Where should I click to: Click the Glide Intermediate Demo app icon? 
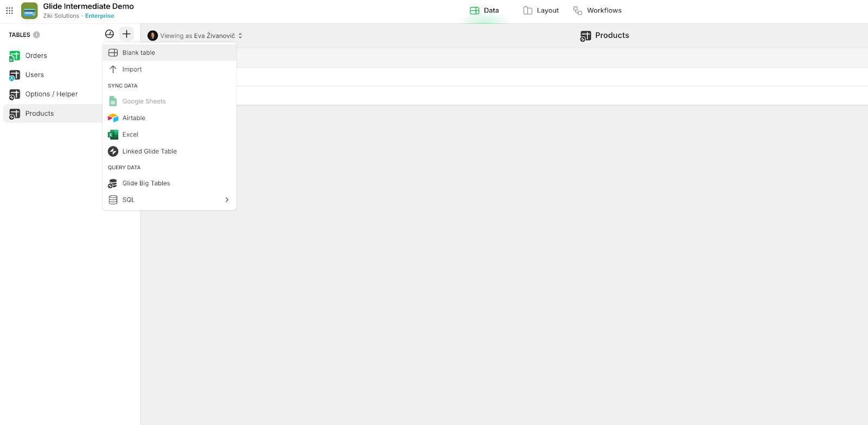(29, 11)
